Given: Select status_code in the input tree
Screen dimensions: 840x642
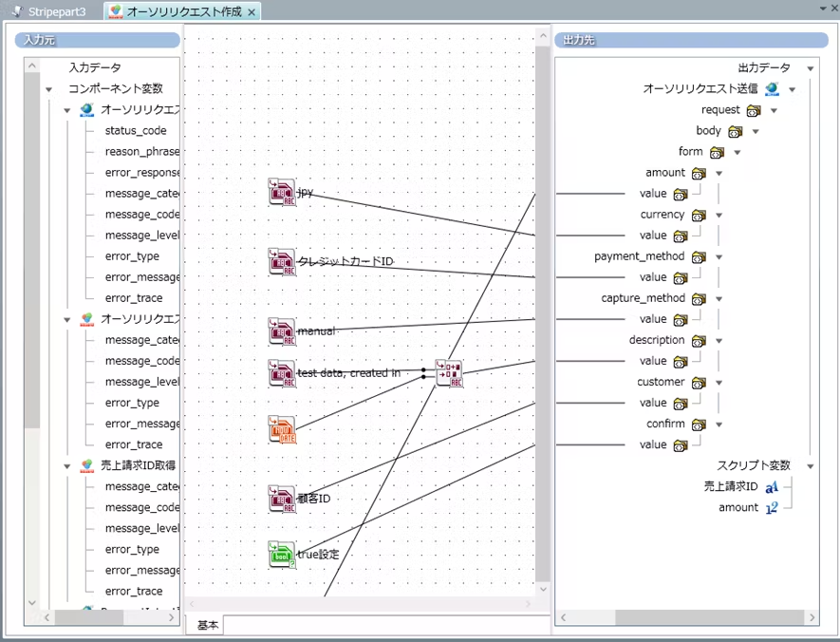Looking at the screenshot, I should coord(135,131).
